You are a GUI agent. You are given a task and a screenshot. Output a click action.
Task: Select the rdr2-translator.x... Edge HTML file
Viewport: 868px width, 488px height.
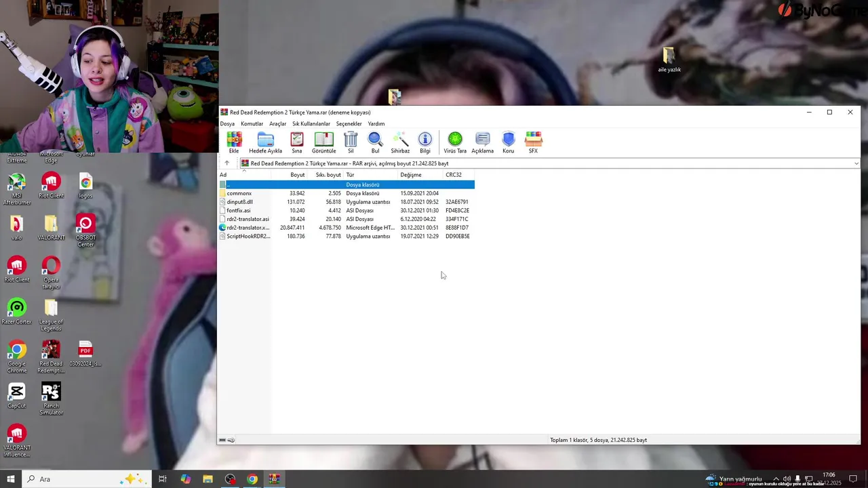click(x=347, y=228)
